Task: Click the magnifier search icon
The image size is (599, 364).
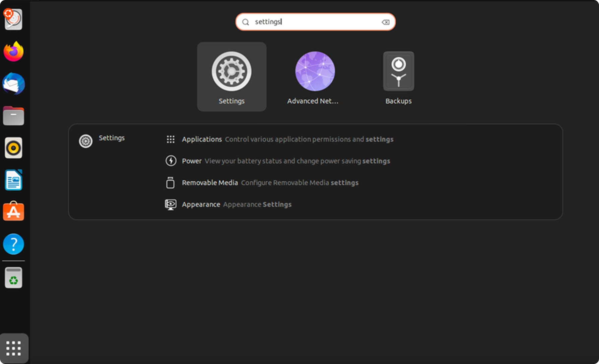Action: pyautogui.click(x=246, y=22)
